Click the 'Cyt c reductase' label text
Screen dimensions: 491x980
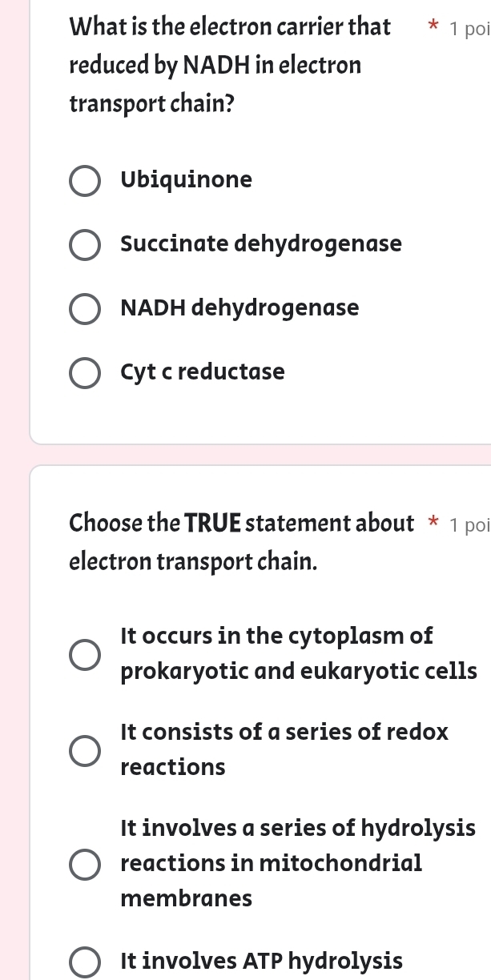tap(202, 372)
